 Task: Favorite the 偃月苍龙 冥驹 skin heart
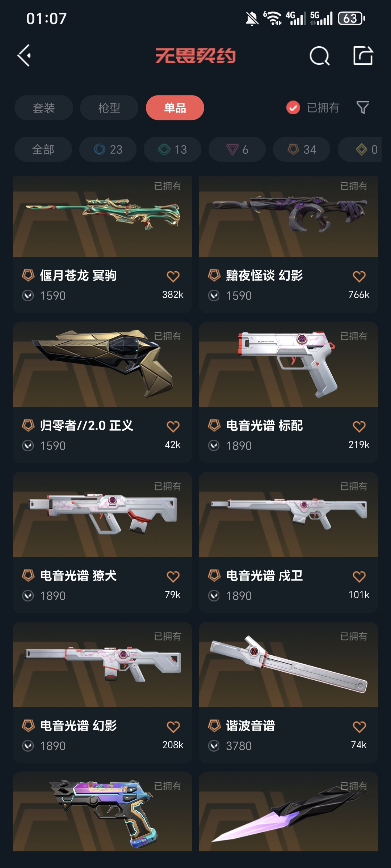[x=173, y=277]
